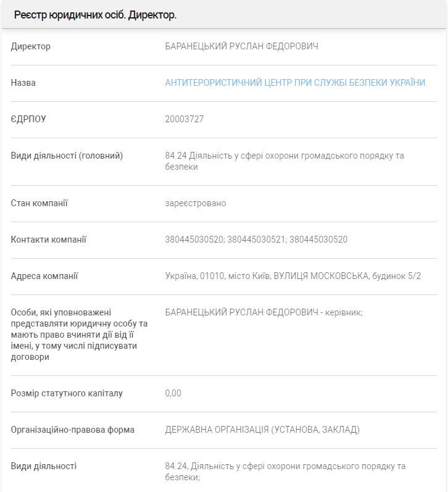448x492 pixels.
Task: Select director name in the Директор row
Action: 242,46
